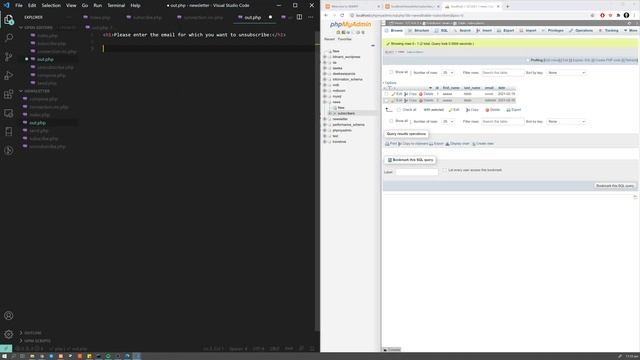Open the File menu in VS Code

coord(19,6)
